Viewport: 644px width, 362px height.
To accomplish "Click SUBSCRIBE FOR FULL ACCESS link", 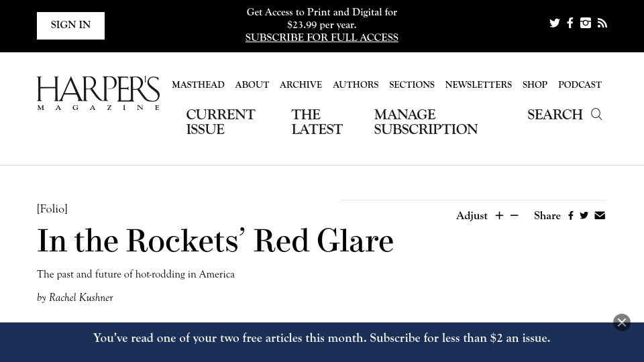I will 321,38.
